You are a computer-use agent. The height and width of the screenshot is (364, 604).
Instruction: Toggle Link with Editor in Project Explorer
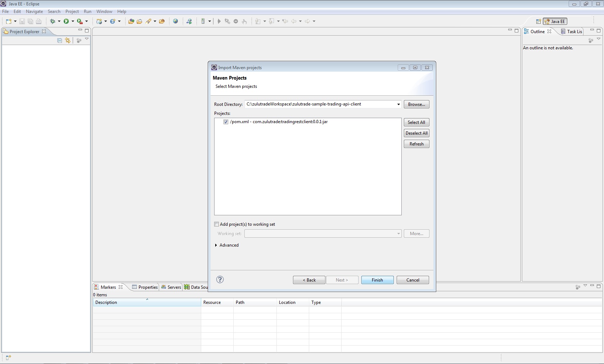(x=68, y=40)
